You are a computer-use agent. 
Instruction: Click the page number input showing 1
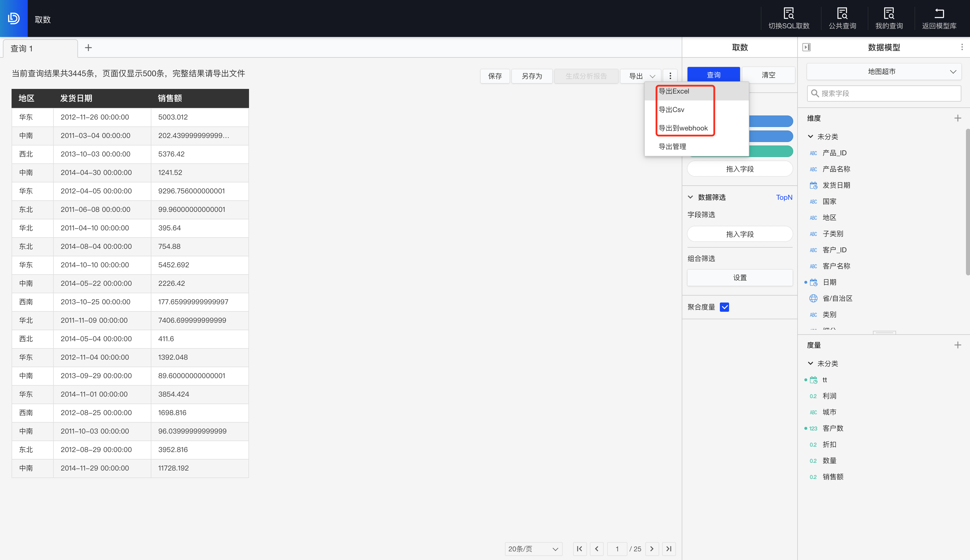pos(617,549)
